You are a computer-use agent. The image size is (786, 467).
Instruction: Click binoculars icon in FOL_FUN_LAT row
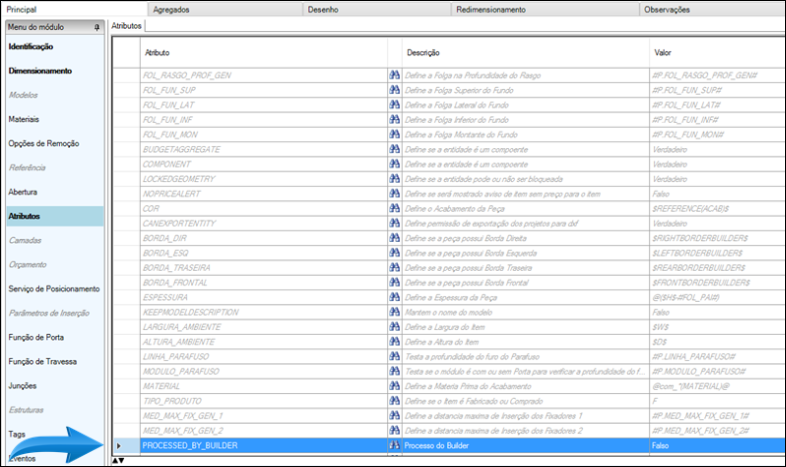pos(395,105)
